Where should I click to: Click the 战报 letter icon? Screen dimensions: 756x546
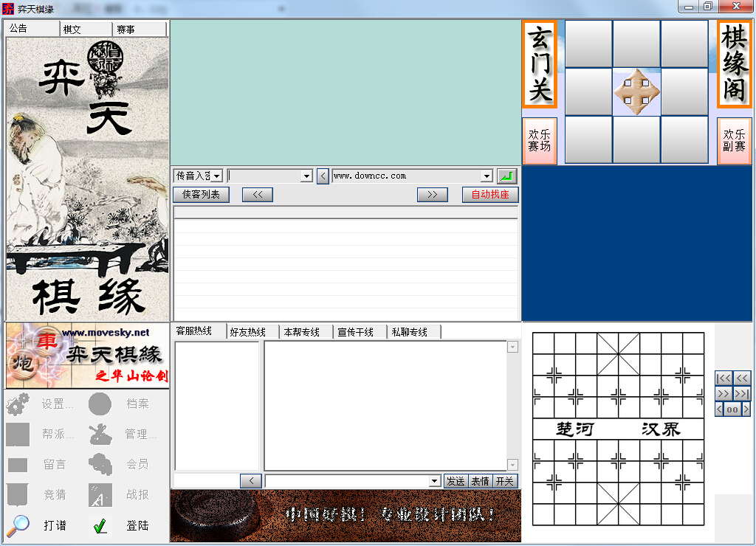100,495
